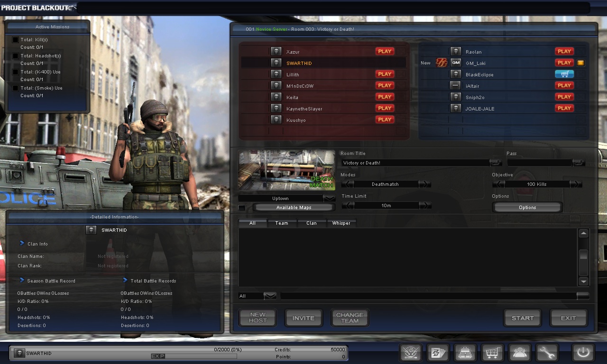Click the chat scroll up arrow
This screenshot has height=364, width=607.
tap(584, 233)
